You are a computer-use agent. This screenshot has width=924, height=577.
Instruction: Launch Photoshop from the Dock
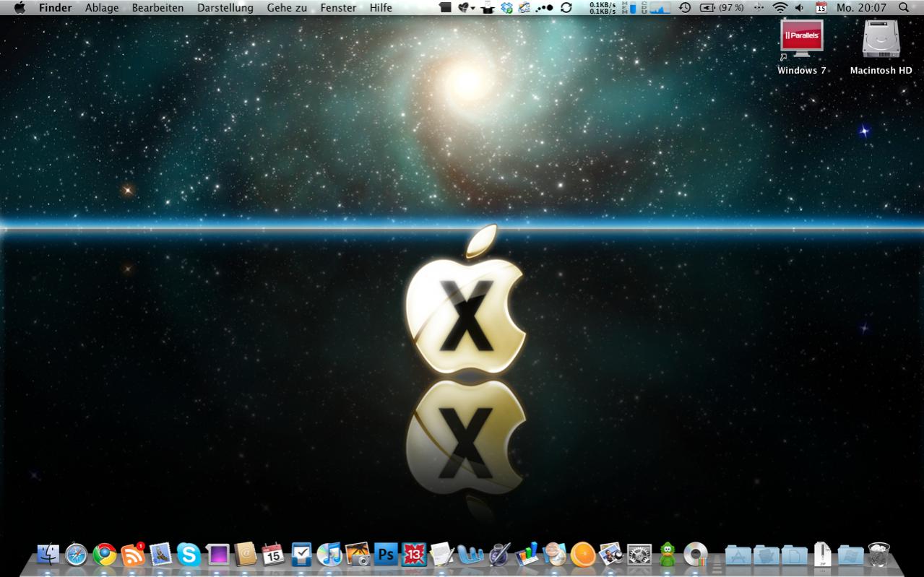click(386, 554)
